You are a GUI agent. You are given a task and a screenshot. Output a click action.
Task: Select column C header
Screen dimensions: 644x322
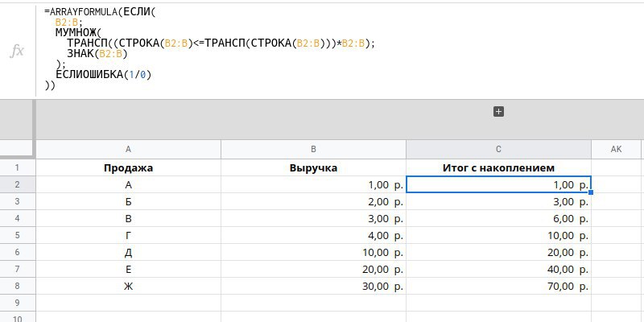tap(498, 150)
